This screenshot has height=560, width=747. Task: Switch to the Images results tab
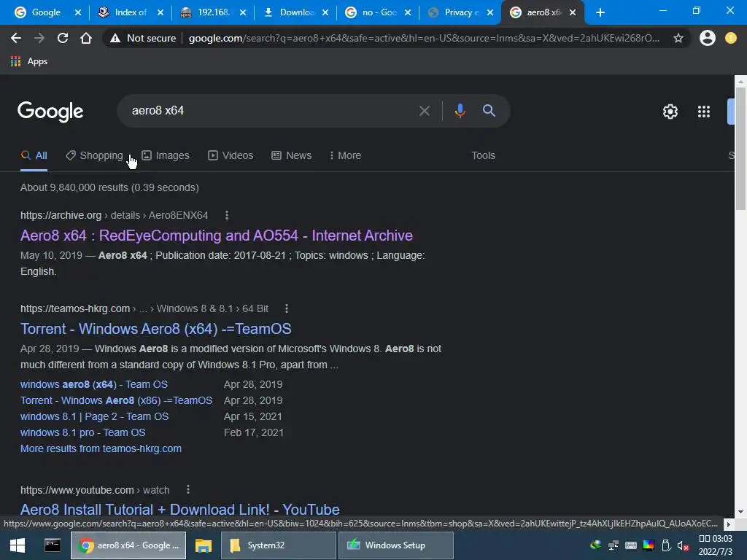pos(166,156)
